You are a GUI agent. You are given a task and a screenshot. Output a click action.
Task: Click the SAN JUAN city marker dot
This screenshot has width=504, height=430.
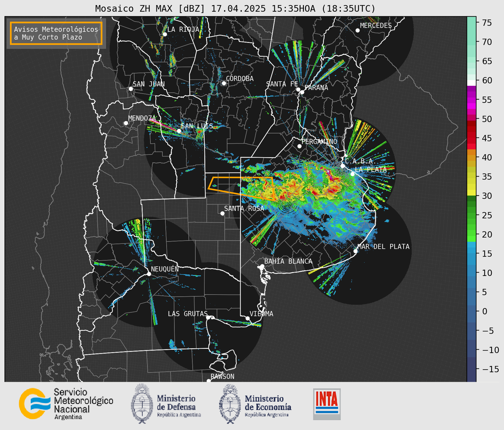(x=131, y=89)
